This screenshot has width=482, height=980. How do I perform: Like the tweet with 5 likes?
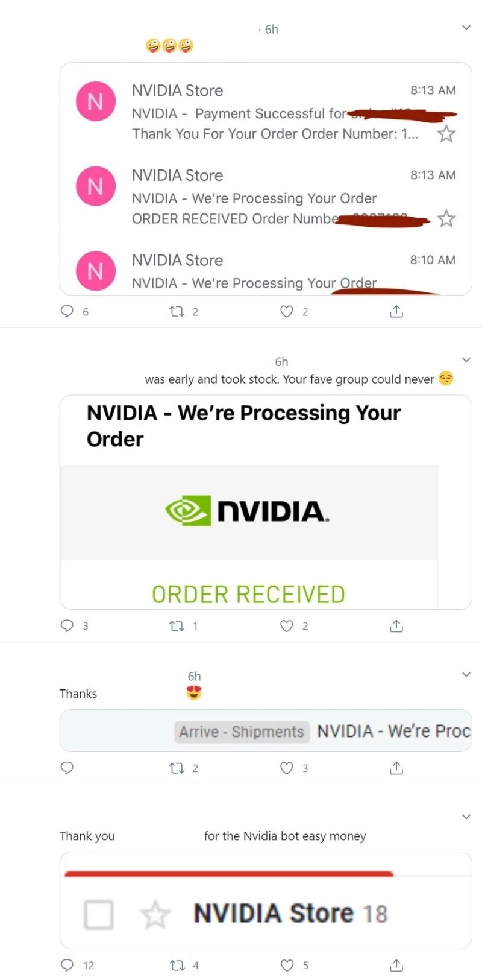287,965
